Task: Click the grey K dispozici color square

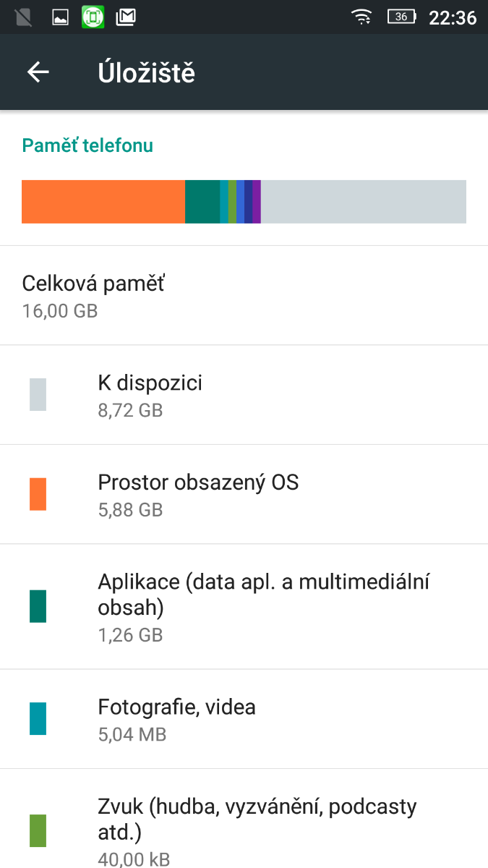Action: (38, 395)
